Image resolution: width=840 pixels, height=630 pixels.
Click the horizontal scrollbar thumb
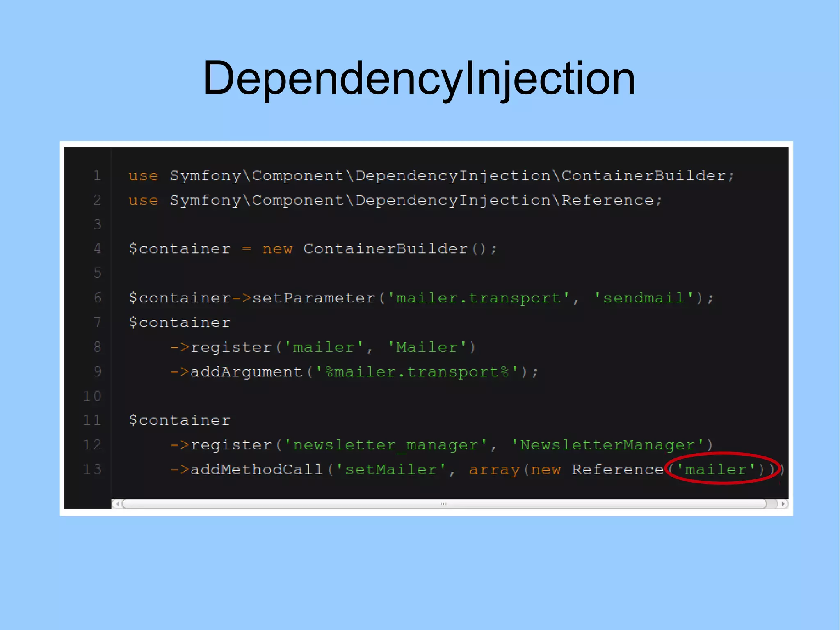click(444, 504)
